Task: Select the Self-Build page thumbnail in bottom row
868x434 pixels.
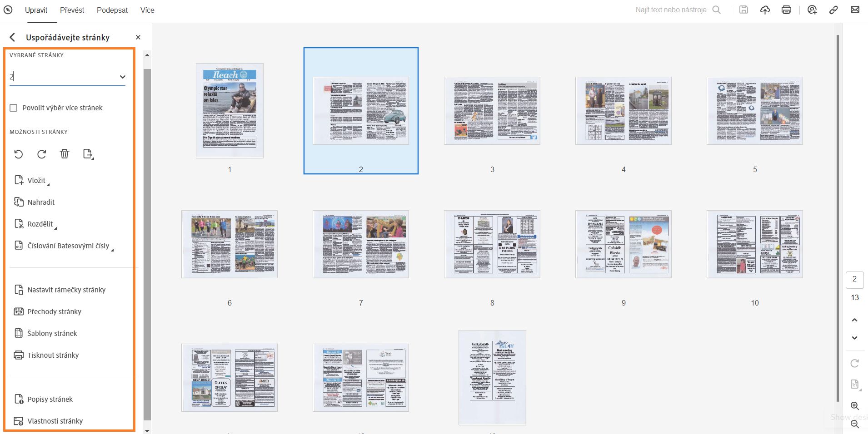Action: tap(229, 378)
